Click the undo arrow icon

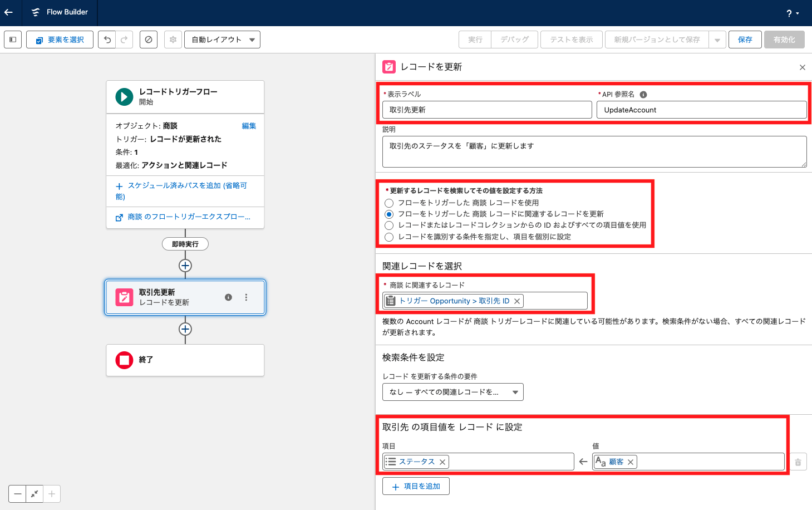(x=107, y=40)
